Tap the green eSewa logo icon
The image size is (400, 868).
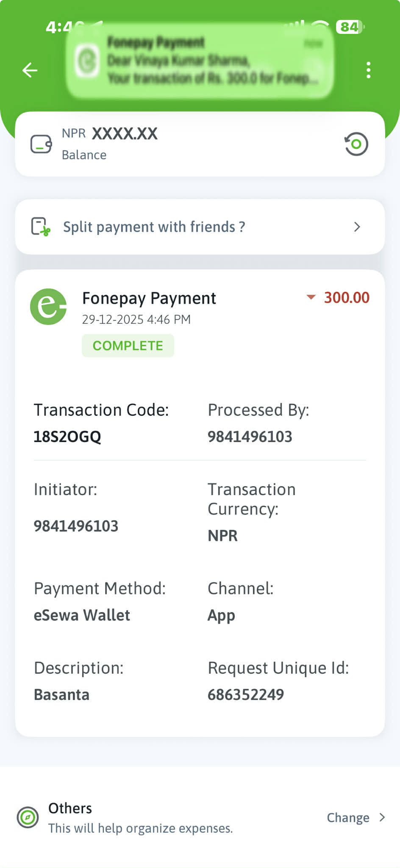coord(48,307)
